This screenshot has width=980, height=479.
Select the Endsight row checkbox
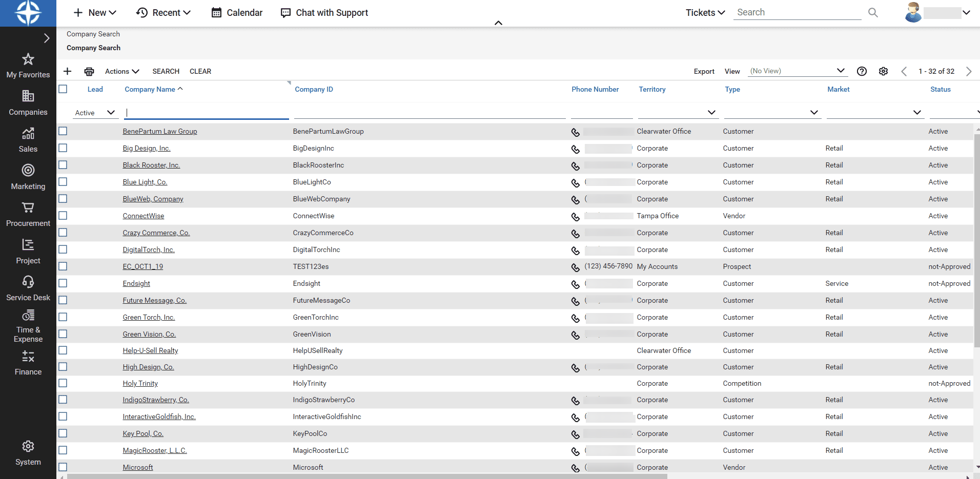tap(63, 283)
